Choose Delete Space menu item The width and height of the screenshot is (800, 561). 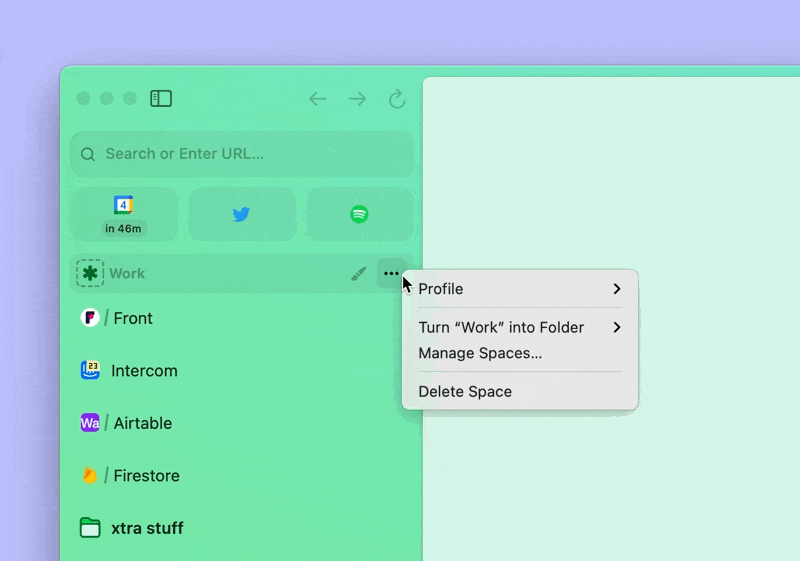[x=520, y=391]
